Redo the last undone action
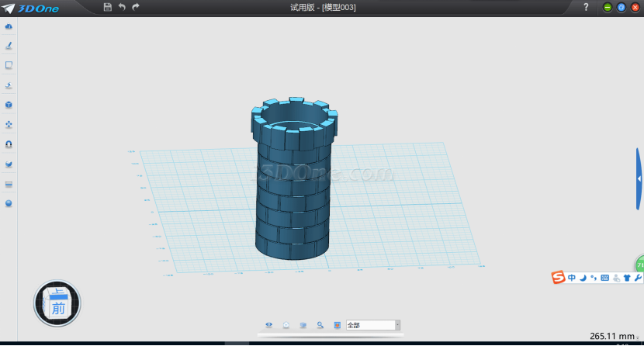Viewport: 644px width, 346px height. [x=136, y=7]
